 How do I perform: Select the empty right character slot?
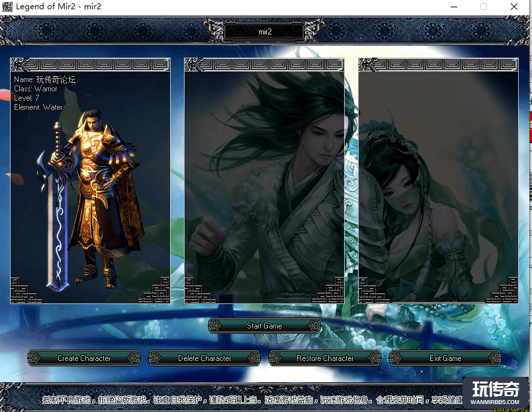[438, 181]
